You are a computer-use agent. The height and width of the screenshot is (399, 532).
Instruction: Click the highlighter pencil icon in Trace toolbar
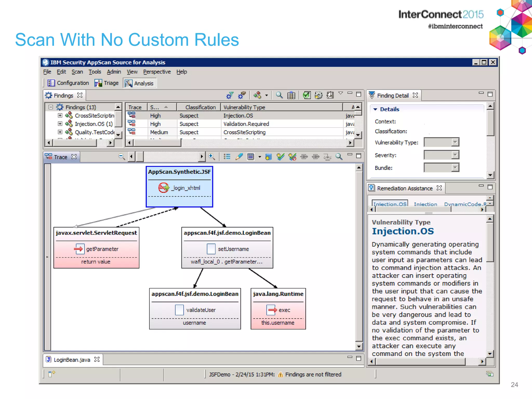pyautogui.click(x=239, y=156)
